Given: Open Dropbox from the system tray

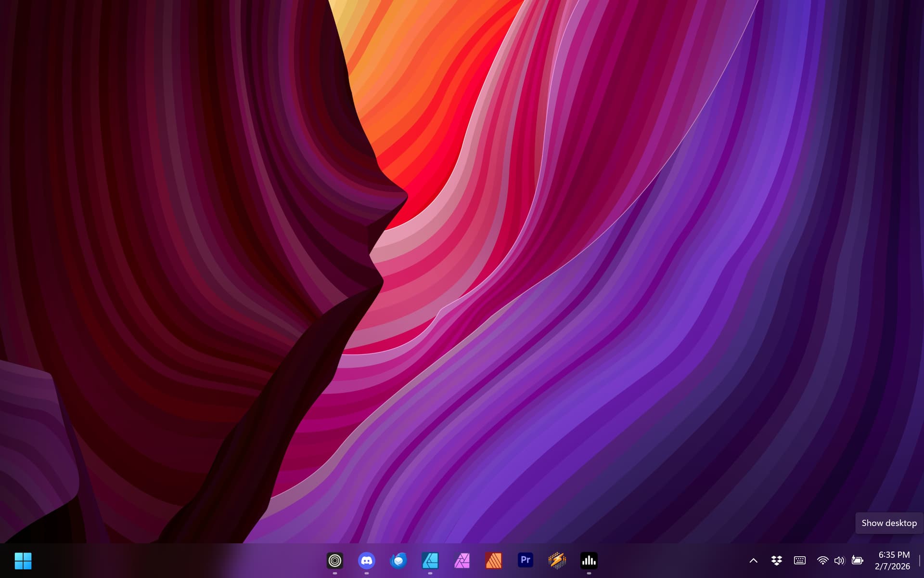Looking at the screenshot, I should [x=776, y=561].
